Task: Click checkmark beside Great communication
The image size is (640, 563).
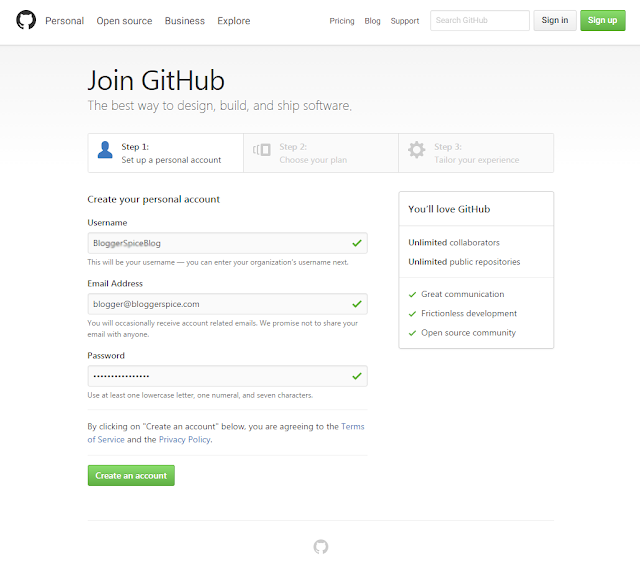Action: 412,294
